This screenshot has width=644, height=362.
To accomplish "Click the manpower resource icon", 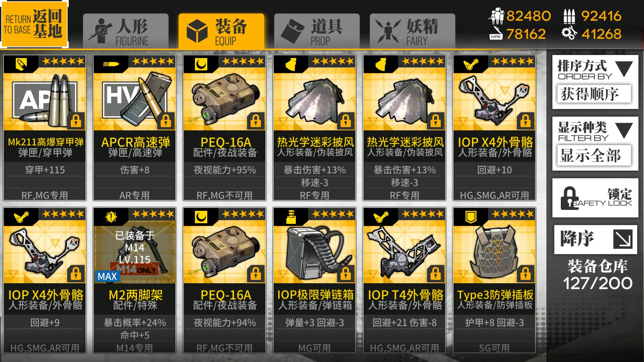I will (496, 16).
